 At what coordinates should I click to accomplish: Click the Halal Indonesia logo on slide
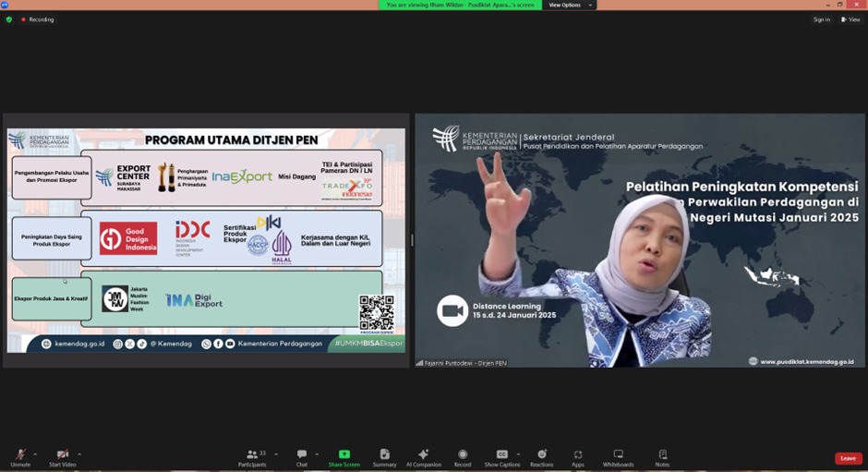click(x=282, y=247)
